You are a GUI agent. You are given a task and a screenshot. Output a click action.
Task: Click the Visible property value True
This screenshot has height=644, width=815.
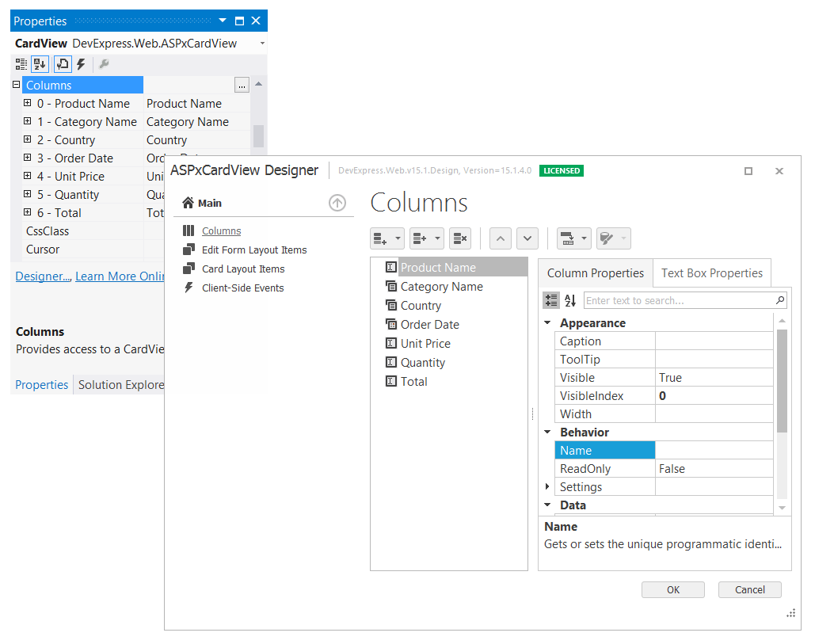(x=714, y=378)
